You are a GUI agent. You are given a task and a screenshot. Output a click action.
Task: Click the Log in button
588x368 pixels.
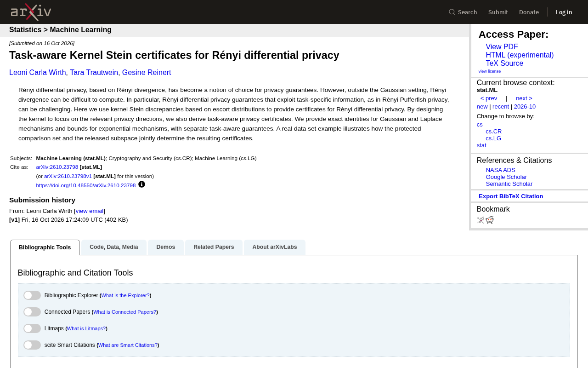pyautogui.click(x=564, y=12)
